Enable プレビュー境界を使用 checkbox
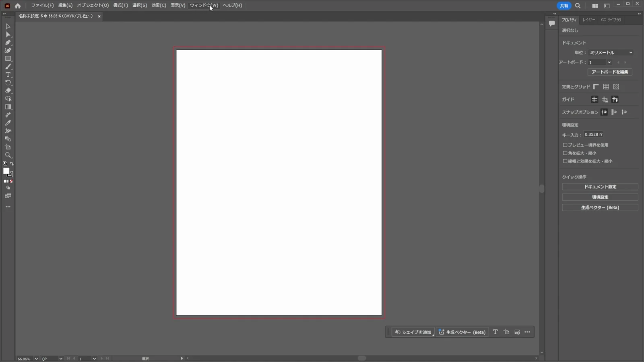The width and height of the screenshot is (644, 362). [x=565, y=145]
